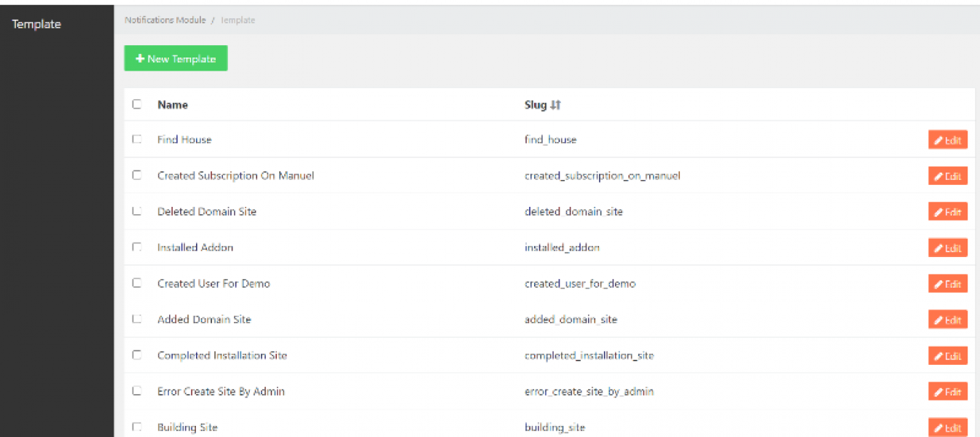Screen dimensions: 980x437
Task: Edit the Added Domain Site template
Action: pyautogui.click(x=947, y=320)
